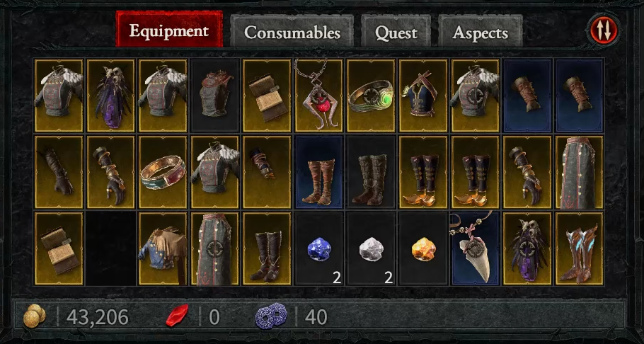Select the orange topaz gem
644x344 pixels.
tap(423, 248)
